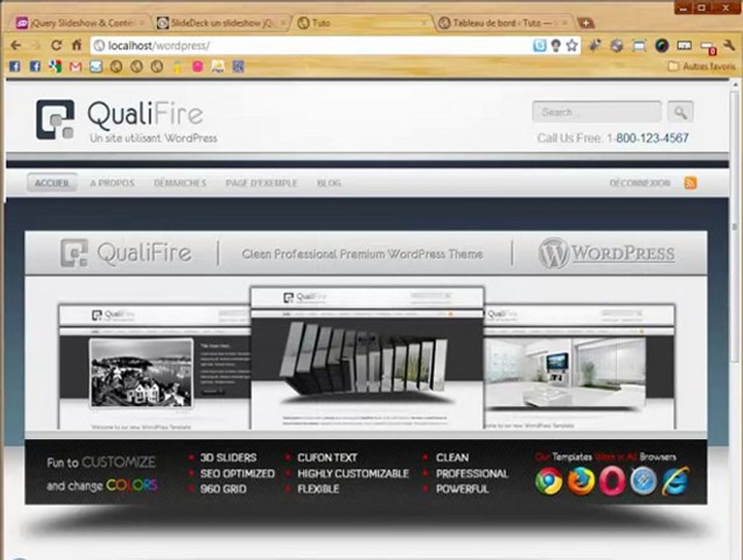Click the search magnifier button
The image size is (743, 560).
[681, 112]
